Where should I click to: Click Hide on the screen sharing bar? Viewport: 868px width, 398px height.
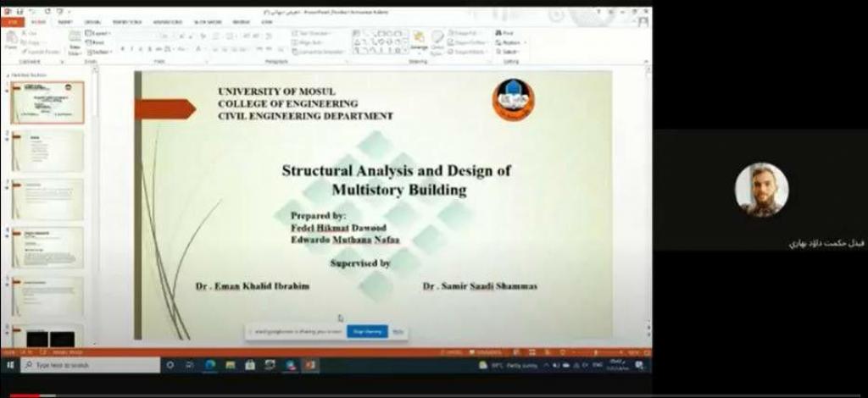(398, 331)
